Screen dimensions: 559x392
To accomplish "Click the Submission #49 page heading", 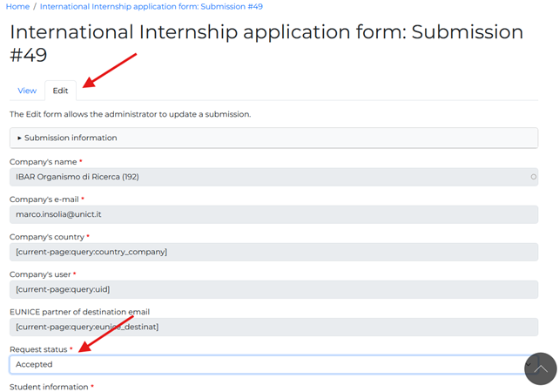I will 266,44.
